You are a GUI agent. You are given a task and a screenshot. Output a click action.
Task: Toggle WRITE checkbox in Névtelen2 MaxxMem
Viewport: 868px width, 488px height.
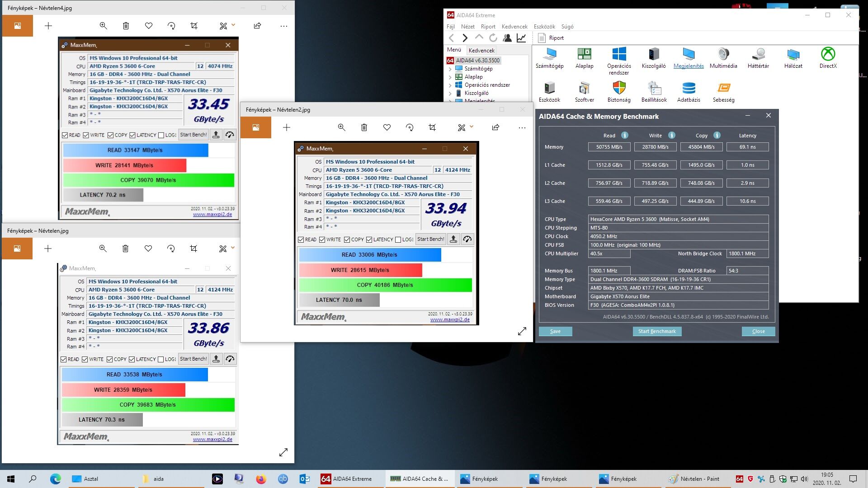322,239
